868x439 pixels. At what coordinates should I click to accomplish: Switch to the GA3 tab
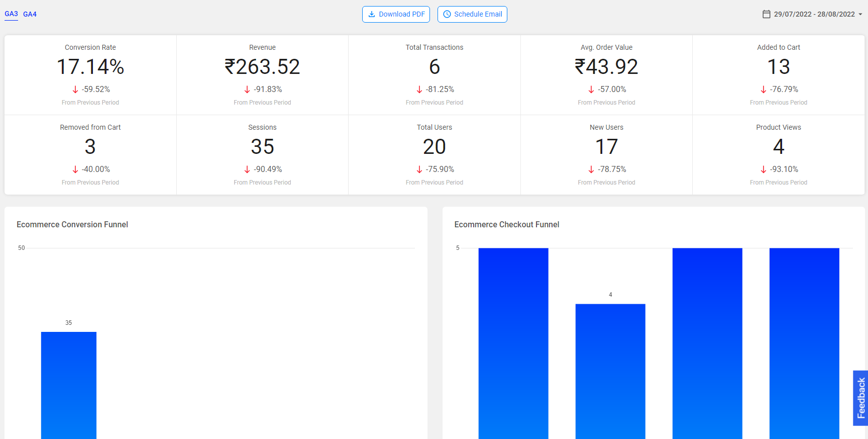pyautogui.click(x=11, y=14)
